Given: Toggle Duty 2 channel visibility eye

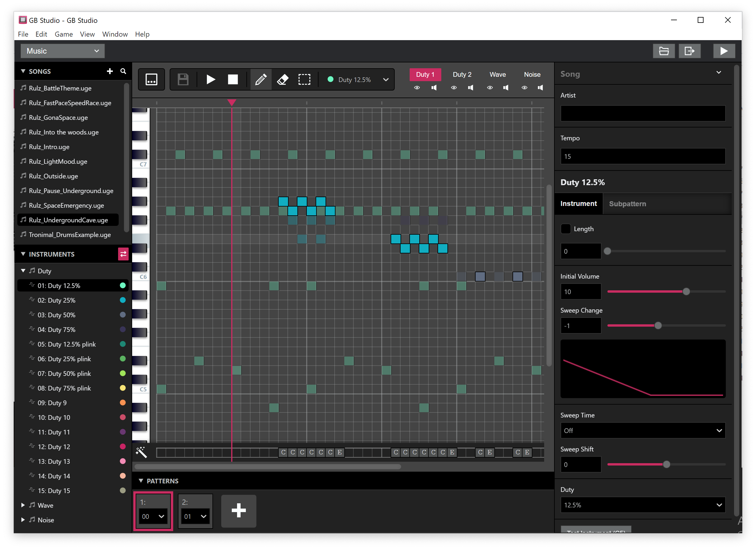Looking at the screenshot, I should [454, 88].
